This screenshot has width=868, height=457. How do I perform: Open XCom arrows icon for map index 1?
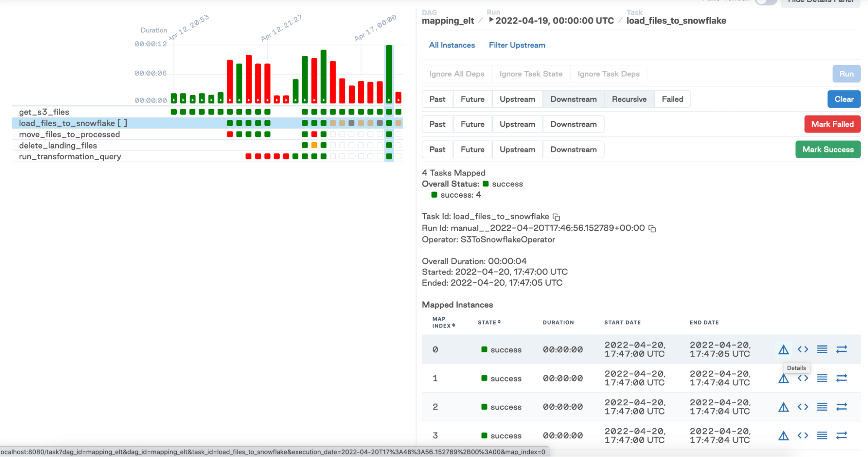pos(841,378)
